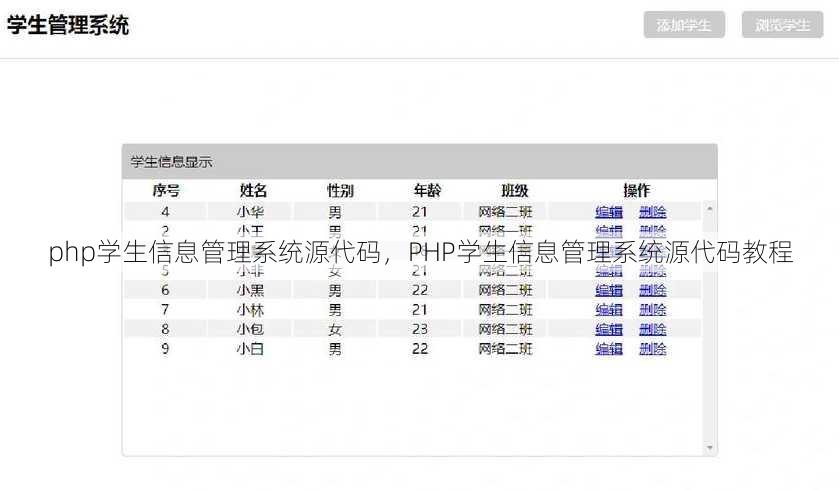Click serial number 6 in 小黑 row

[x=165, y=290]
